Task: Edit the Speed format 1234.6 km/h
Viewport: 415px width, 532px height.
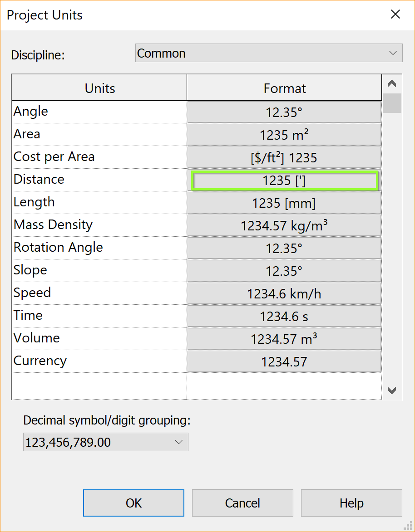Action: click(x=284, y=293)
